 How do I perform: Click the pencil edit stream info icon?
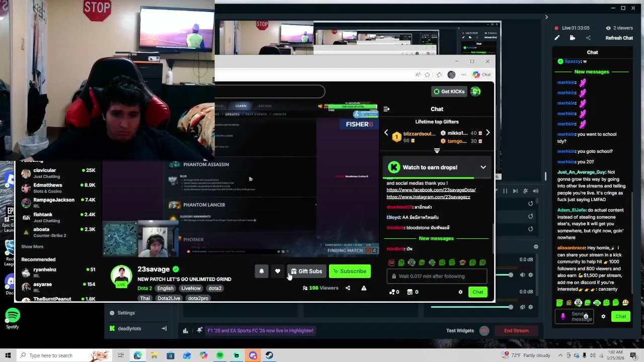tap(557, 38)
